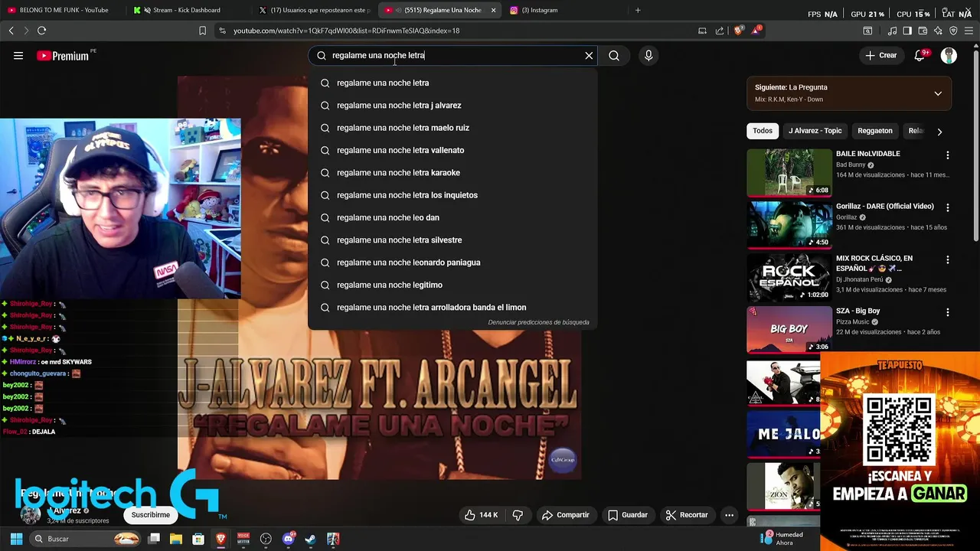Open options for Gorillaz DARE video

(x=948, y=207)
